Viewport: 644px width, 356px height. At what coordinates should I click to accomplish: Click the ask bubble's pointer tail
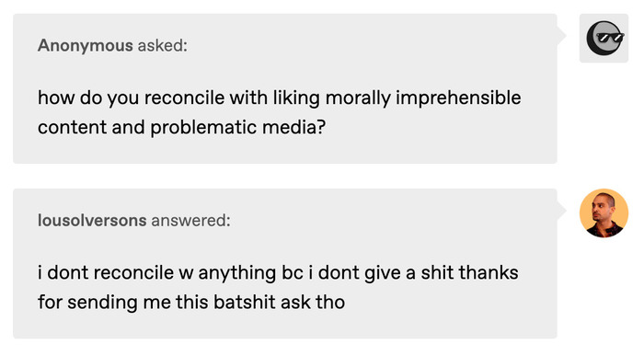[x=561, y=36]
